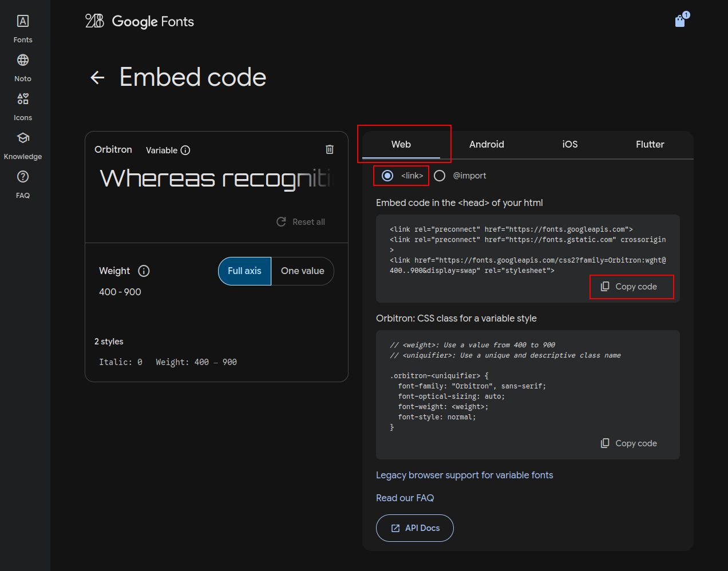Switch to the Flutter tab

650,144
